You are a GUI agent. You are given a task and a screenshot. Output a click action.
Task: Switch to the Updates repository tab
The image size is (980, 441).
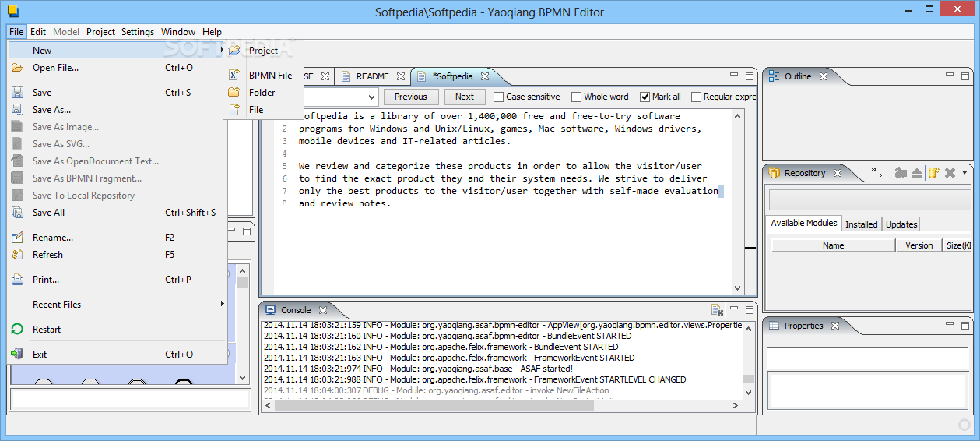pyautogui.click(x=901, y=224)
